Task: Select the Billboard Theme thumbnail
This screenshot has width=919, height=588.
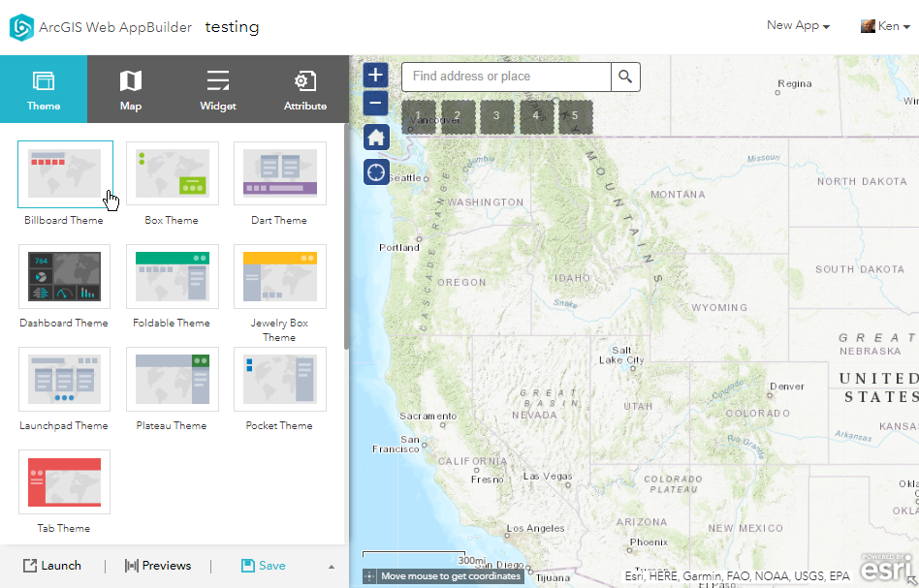Action: pyautogui.click(x=65, y=174)
